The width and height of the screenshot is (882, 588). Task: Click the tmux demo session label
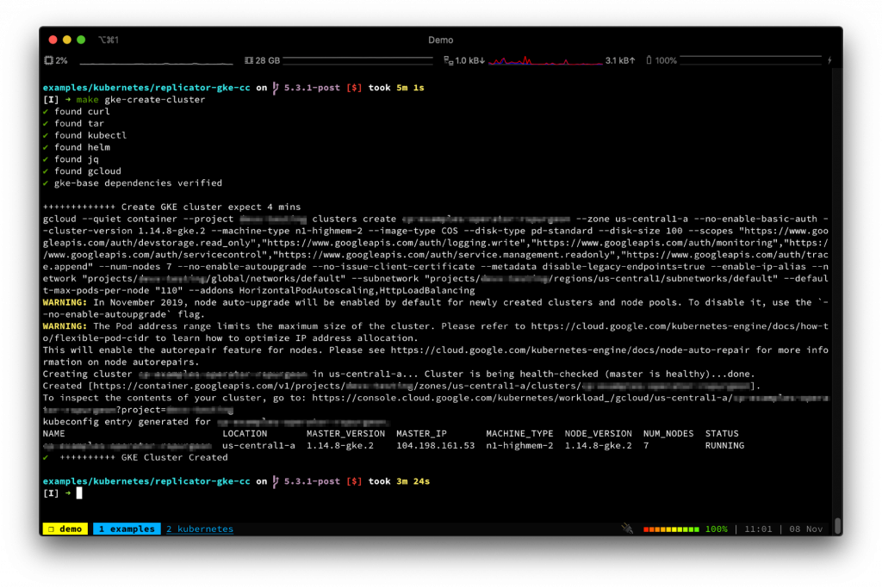[x=65, y=529]
